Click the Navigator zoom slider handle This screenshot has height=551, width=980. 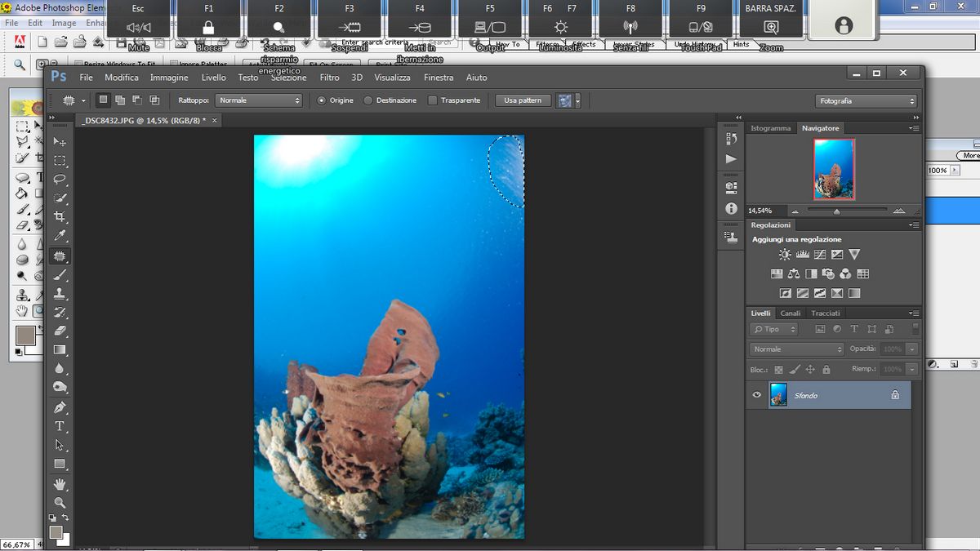(x=836, y=211)
